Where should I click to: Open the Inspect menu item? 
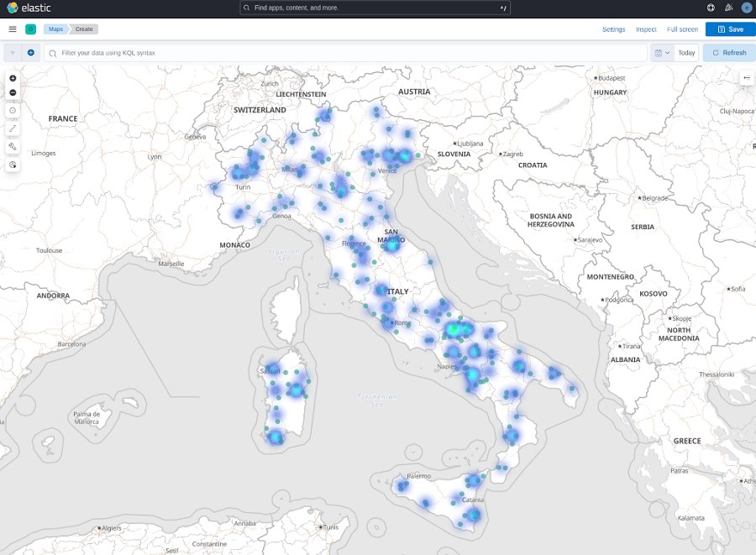click(646, 29)
